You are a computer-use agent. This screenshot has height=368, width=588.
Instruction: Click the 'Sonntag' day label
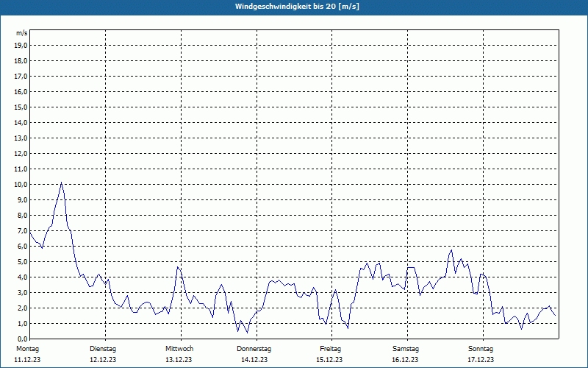(x=481, y=349)
